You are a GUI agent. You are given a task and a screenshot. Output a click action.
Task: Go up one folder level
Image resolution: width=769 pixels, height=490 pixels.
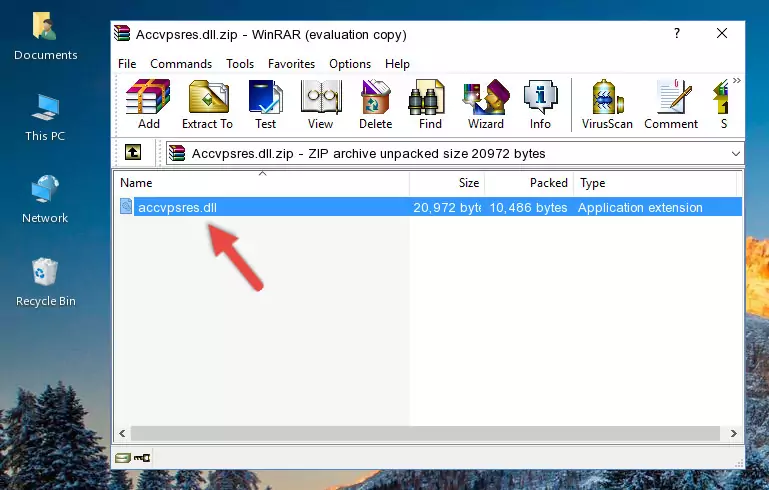(133, 152)
